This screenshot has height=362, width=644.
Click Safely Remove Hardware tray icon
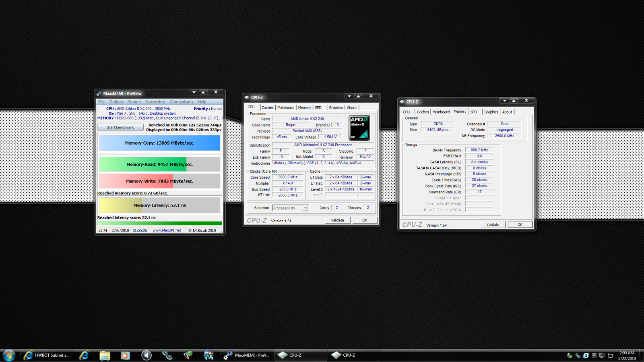570,356
